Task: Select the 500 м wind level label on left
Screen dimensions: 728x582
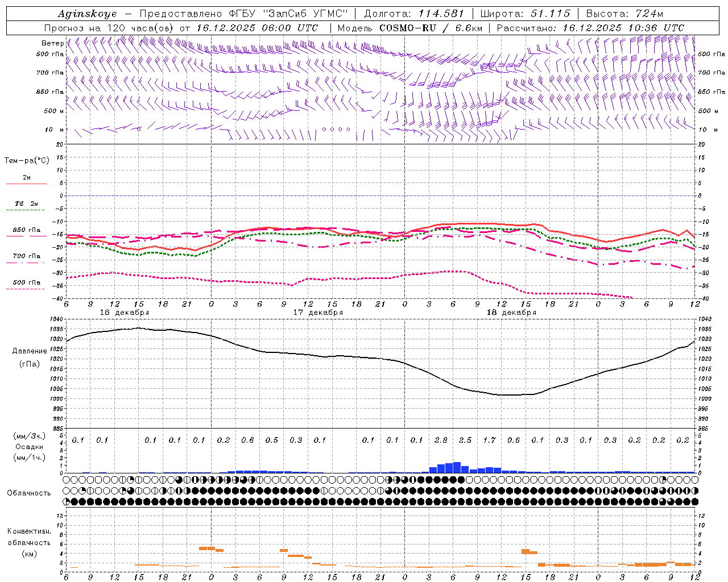Action: (x=55, y=111)
